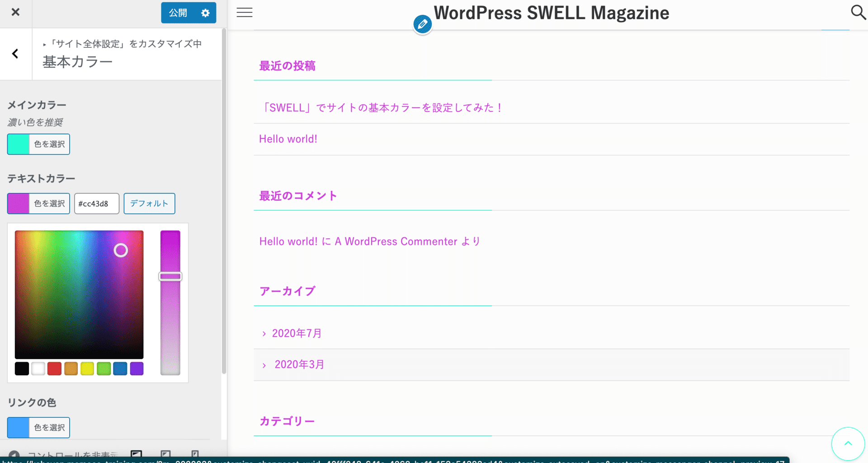Open the link color picker
Viewport: 868px width, 463px height.
pos(38,427)
